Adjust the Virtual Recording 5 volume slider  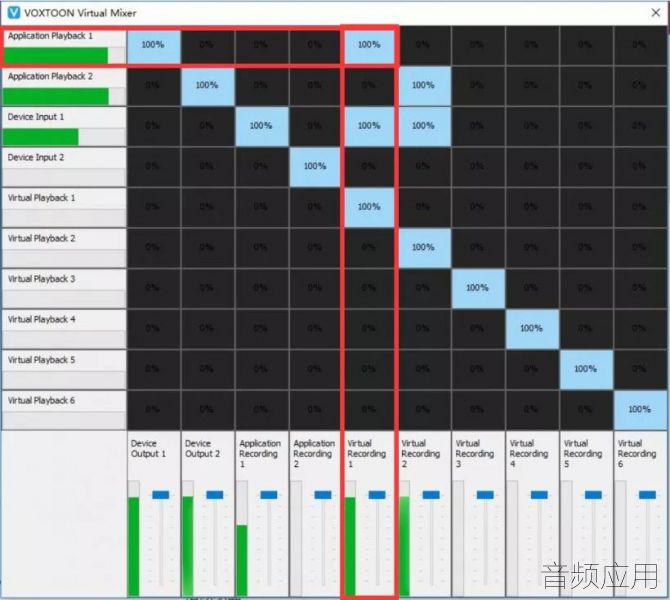(x=594, y=495)
